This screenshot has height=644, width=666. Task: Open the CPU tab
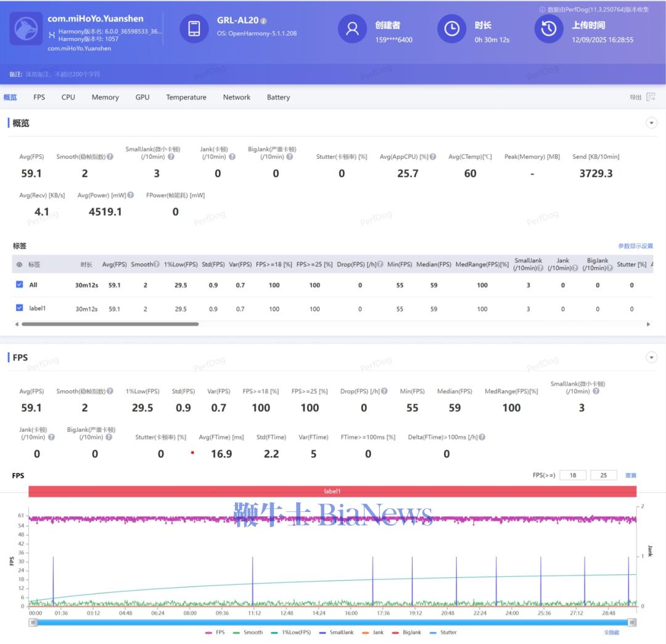[x=68, y=97]
